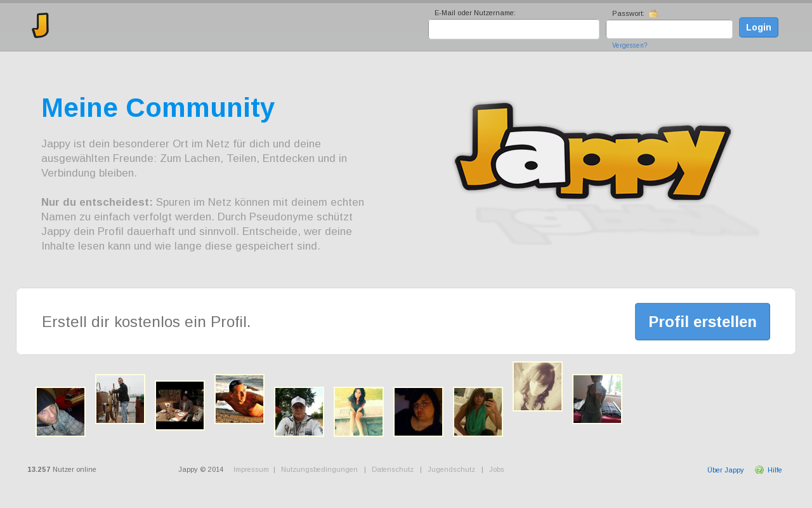Open the Jugendschutz link

coord(451,470)
